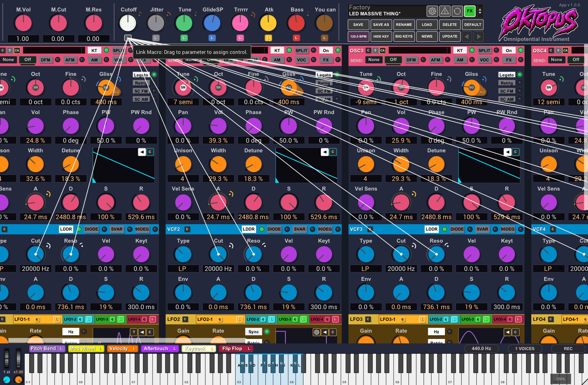Image resolution: width=588 pixels, height=385 pixels.
Task: Click the warning triangle panic icon
Action: click(x=445, y=11)
